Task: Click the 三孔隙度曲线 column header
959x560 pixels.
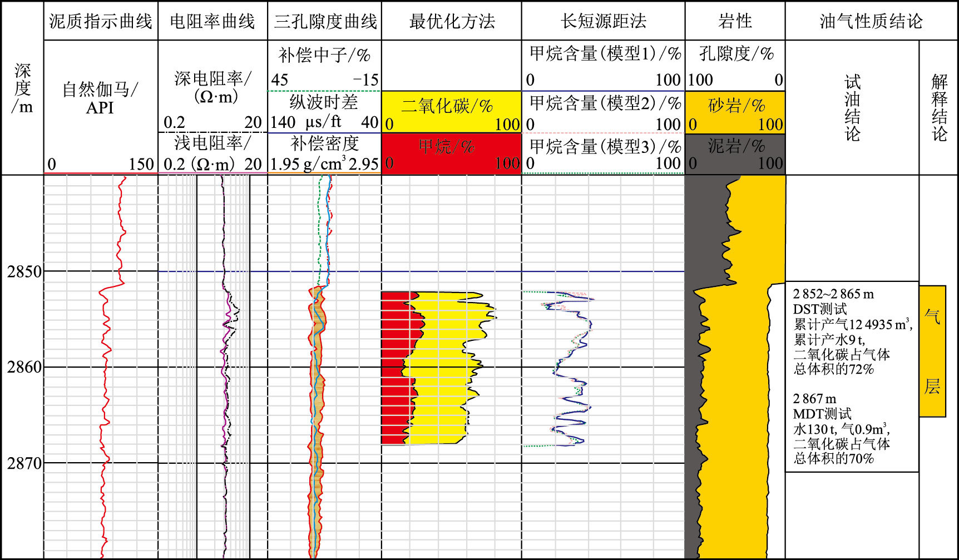Action: pos(325,21)
